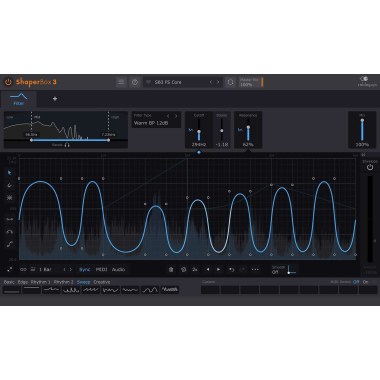The height and width of the screenshot is (380, 380).
Task: Click the headphones icon next to Bands
Action: coord(67,145)
